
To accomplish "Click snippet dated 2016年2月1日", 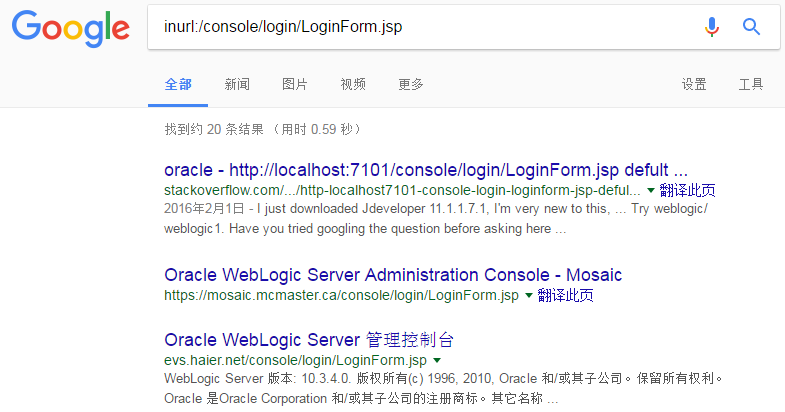I will [436, 219].
